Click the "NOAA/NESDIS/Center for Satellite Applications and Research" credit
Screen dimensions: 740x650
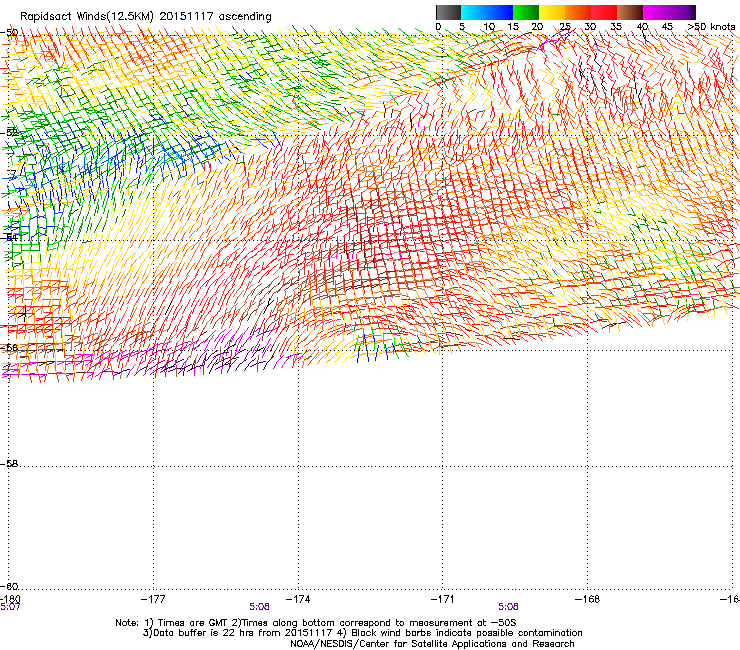click(x=432, y=644)
